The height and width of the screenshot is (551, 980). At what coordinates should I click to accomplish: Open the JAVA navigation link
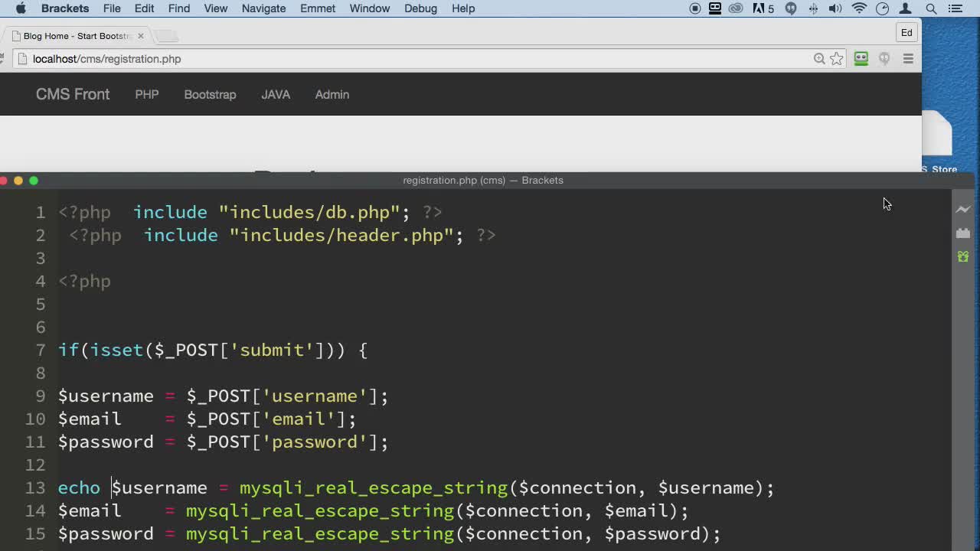tap(276, 94)
